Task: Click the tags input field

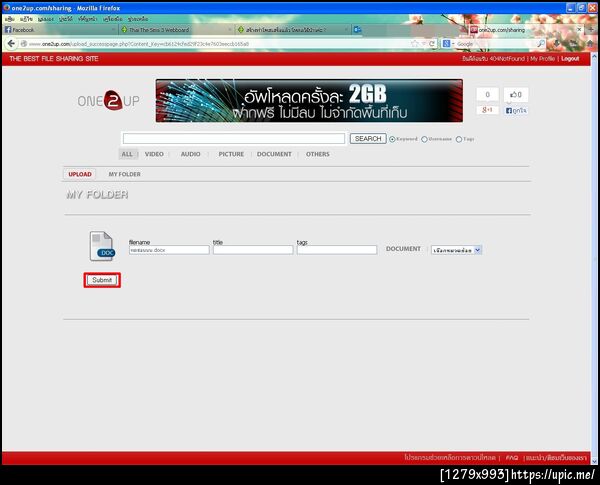Action: click(x=337, y=250)
